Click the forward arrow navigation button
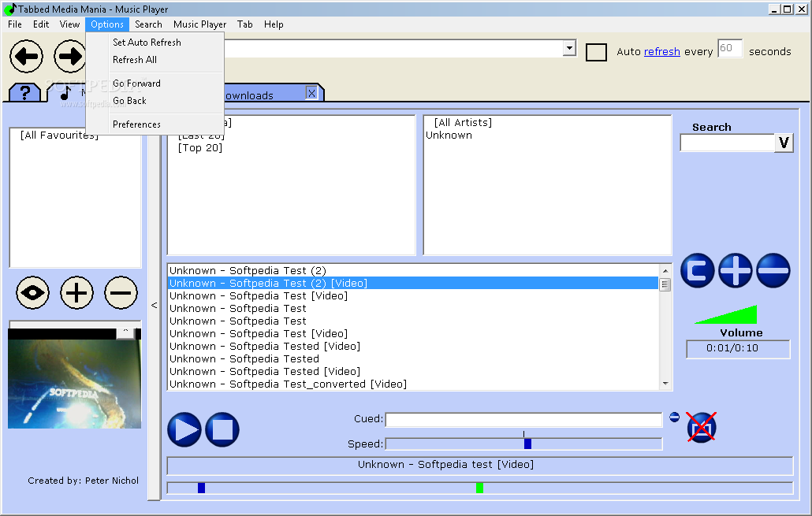This screenshot has height=516, width=812. coord(70,57)
